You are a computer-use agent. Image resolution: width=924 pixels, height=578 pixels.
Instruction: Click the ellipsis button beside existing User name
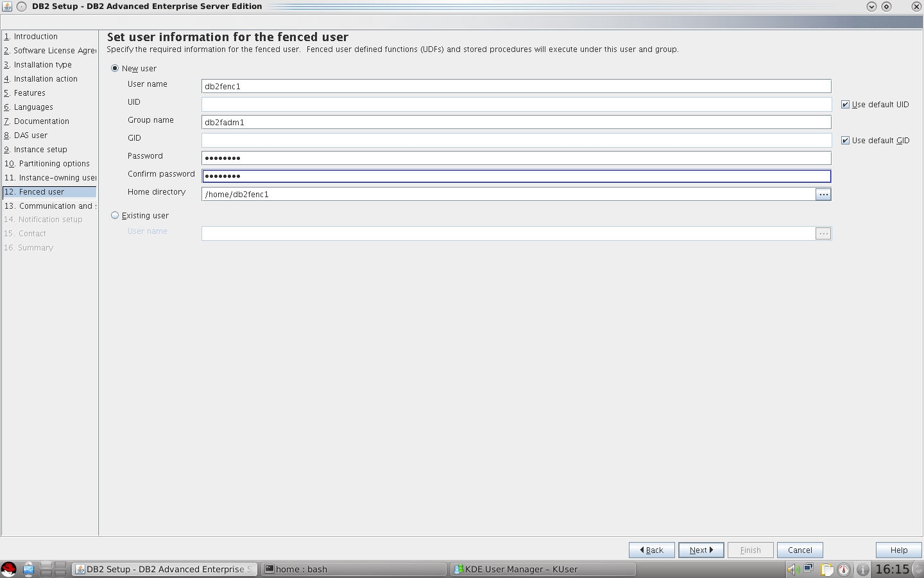[823, 234]
